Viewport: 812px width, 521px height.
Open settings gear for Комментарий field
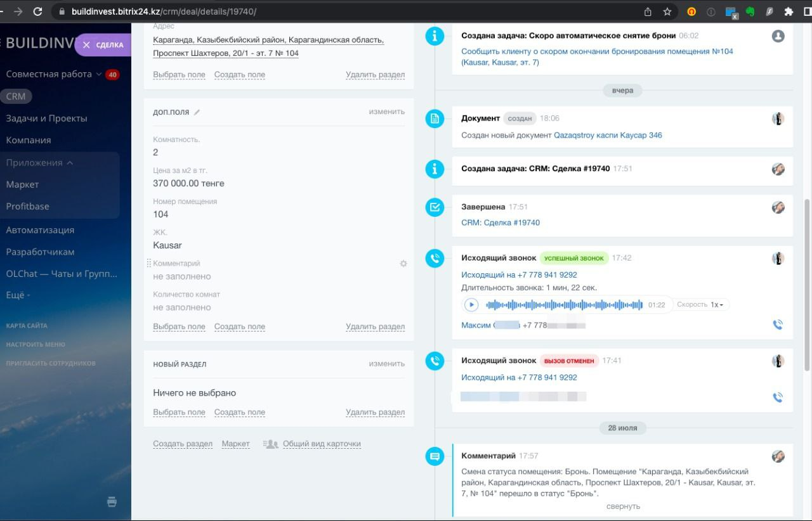(x=403, y=264)
